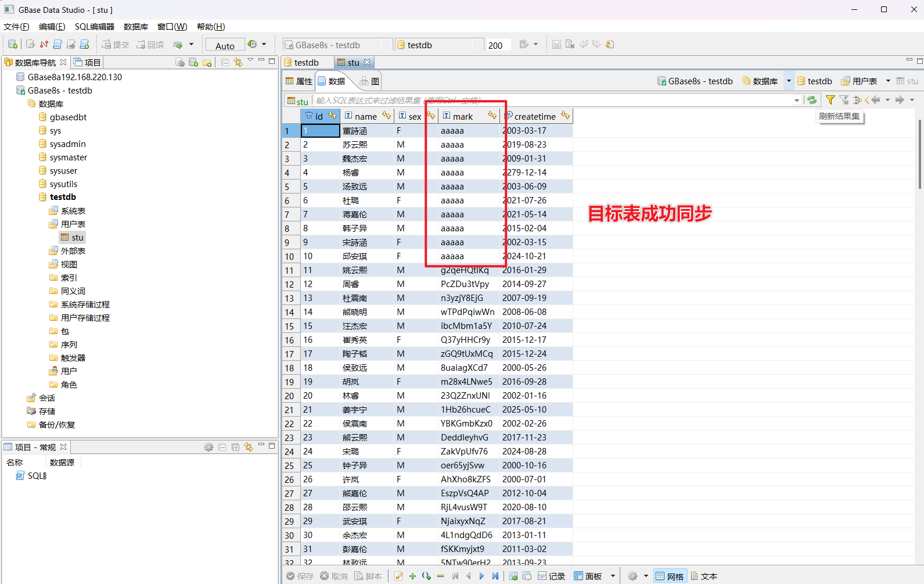Click the duplicate row icon in bottom toolbar

point(426,576)
